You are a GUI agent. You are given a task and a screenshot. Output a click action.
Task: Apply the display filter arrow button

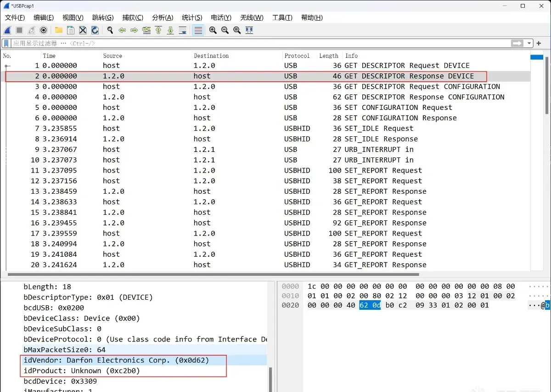click(517, 43)
